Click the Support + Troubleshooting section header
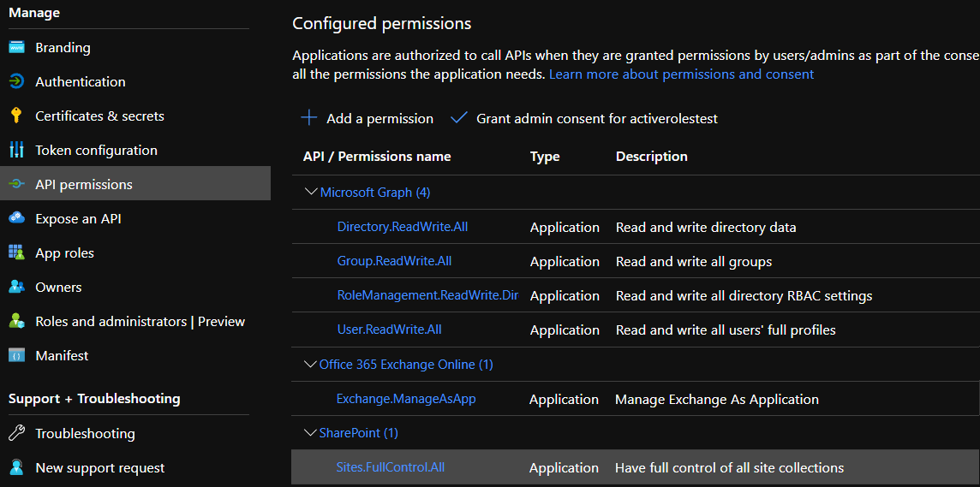This screenshot has height=487, width=980. 94,398
